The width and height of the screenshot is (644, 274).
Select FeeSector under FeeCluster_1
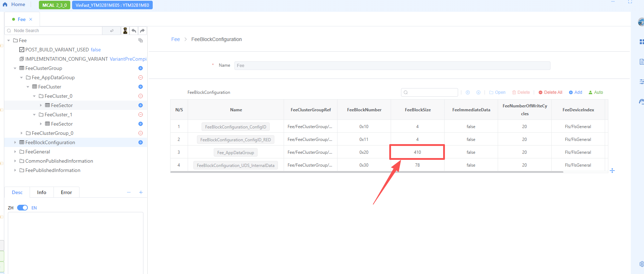coord(62,124)
